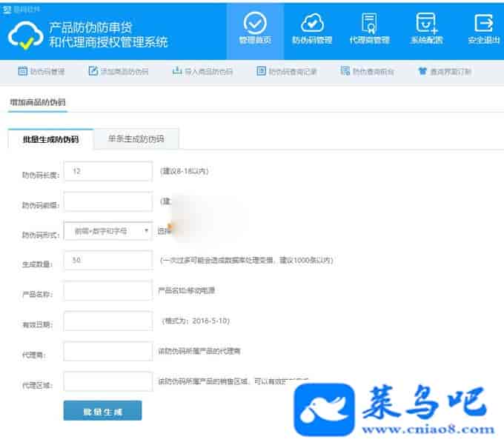The height and width of the screenshot is (445, 504).
Task: Open the 系统配置 icon in top navigation
Action: (x=426, y=23)
